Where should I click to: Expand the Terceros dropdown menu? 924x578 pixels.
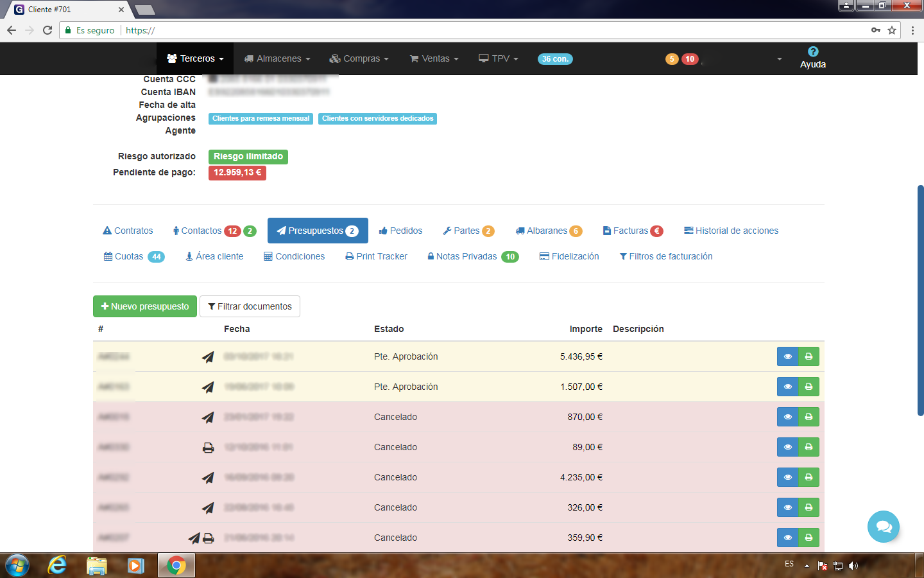coord(195,58)
